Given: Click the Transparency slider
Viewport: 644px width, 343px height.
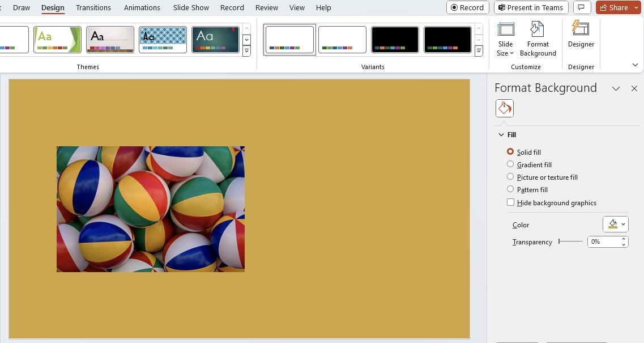Looking at the screenshot, I should [x=570, y=242].
